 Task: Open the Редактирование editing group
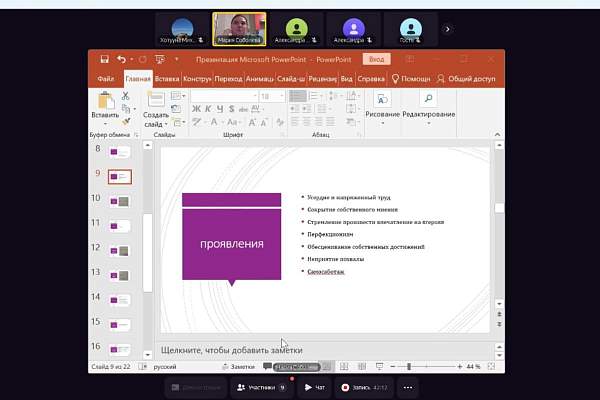pos(429,109)
